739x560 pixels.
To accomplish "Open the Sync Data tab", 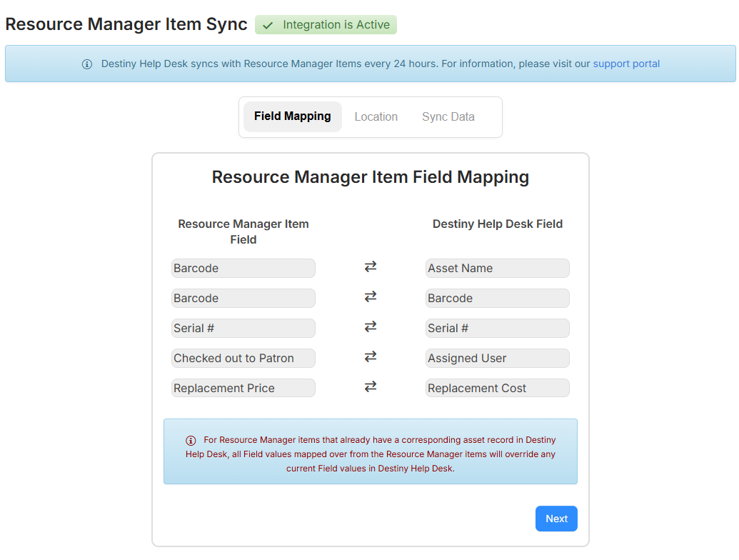I will (x=448, y=117).
